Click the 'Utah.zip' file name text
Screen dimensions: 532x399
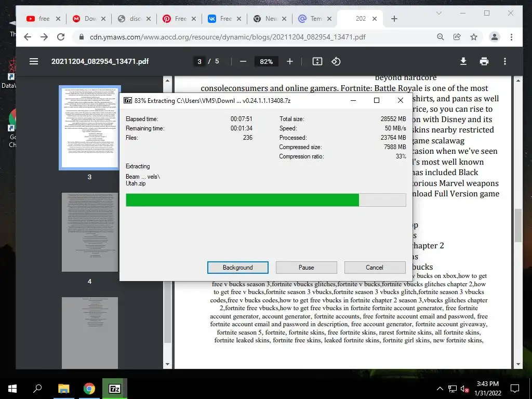[x=136, y=183]
